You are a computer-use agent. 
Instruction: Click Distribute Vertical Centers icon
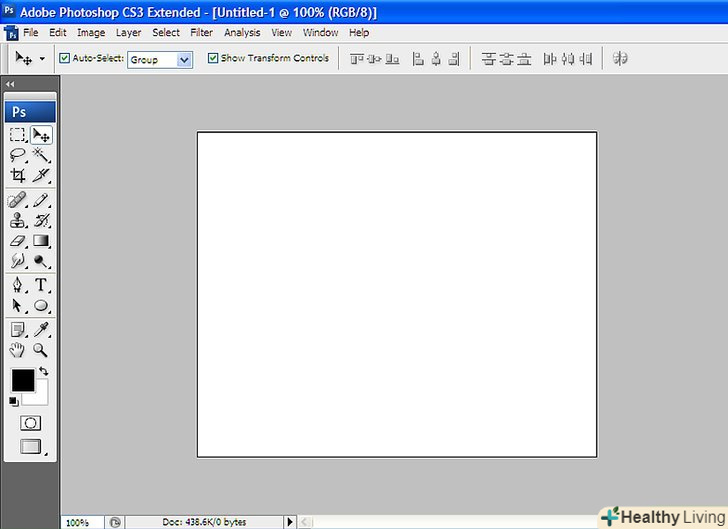507,59
